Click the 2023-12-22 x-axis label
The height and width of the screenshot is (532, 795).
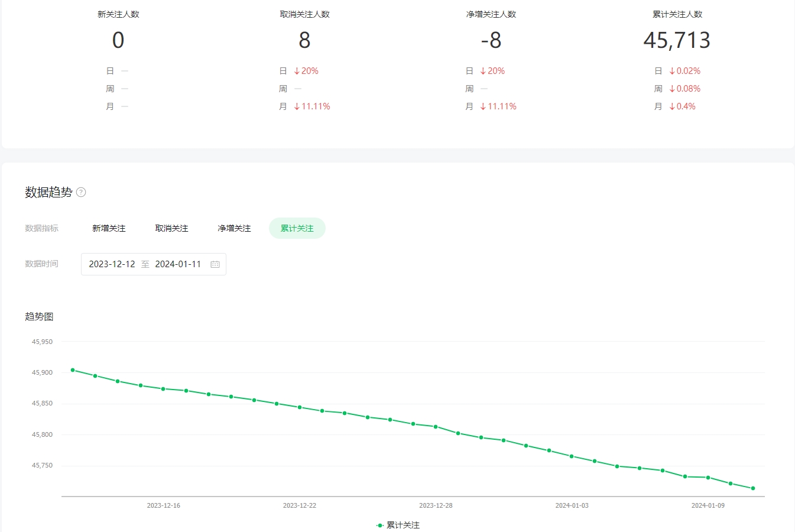click(300, 505)
